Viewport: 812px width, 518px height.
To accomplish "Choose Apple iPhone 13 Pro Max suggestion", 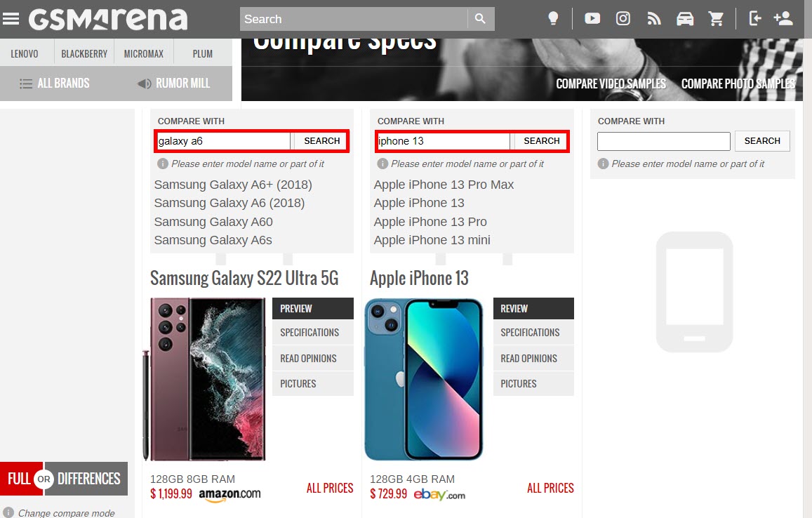I will (444, 185).
